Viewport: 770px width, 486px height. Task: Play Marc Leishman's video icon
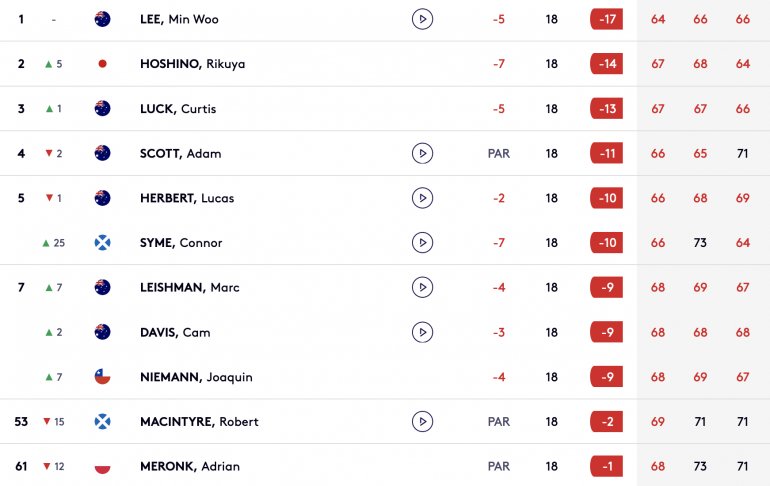pos(422,287)
